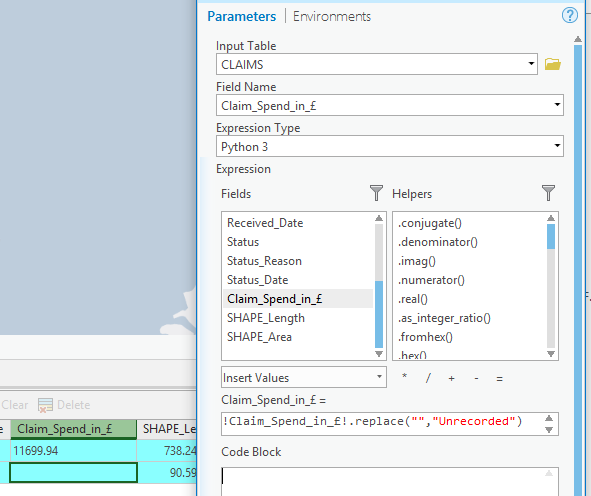Insert the plus operator
Viewport: 591px width, 496px height.
[x=452, y=378]
